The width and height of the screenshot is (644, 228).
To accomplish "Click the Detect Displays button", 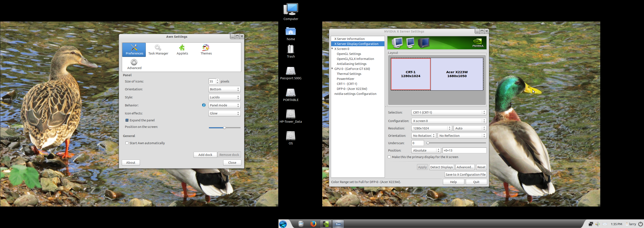I will click(x=441, y=167).
